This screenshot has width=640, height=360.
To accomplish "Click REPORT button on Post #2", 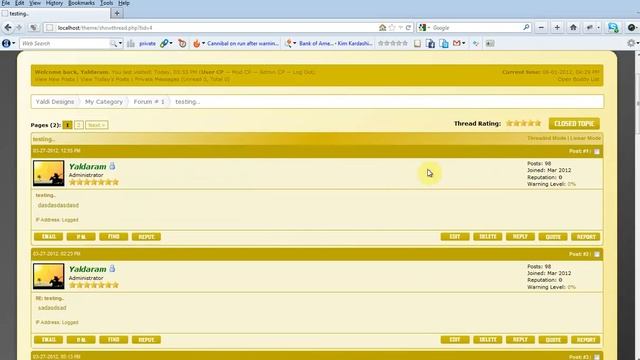I will click(586, 340).
